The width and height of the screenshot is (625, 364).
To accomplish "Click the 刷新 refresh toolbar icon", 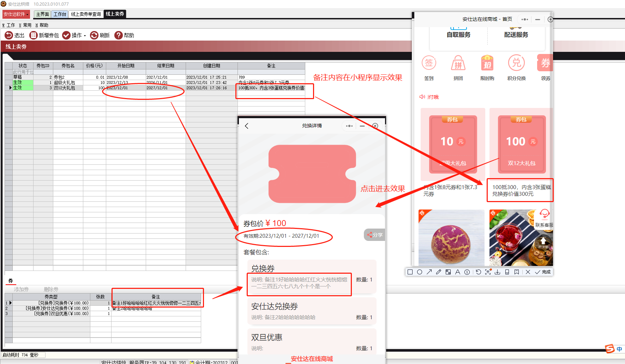I will tap(94, 35).
